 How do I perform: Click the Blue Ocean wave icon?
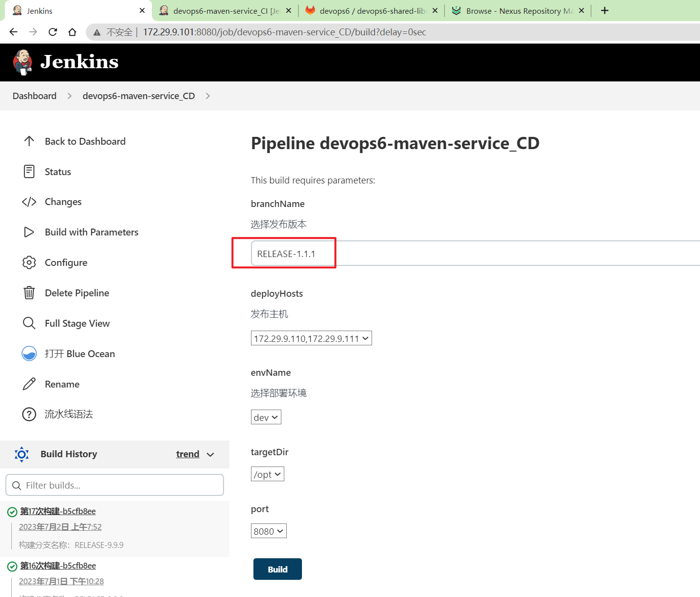click(x=29, y=354)
